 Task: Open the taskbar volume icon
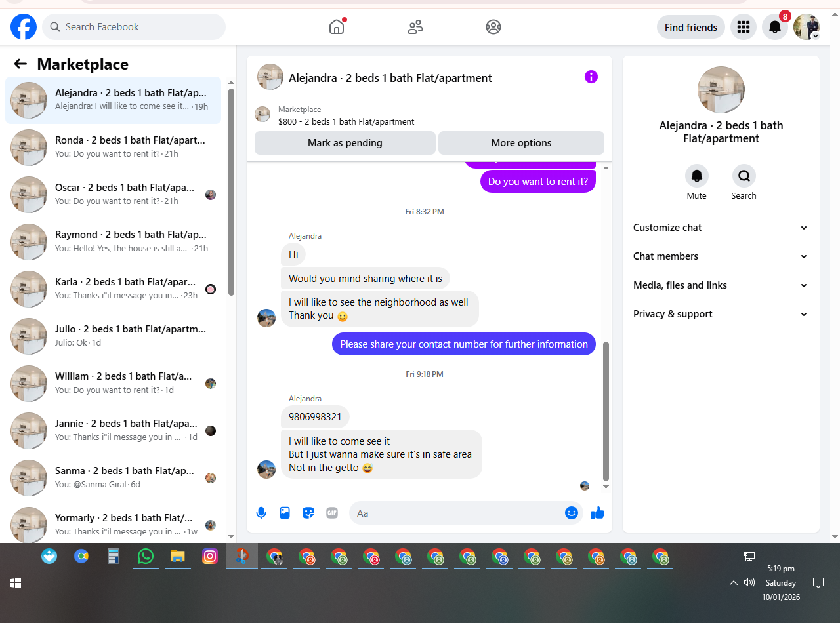(749, 582)
